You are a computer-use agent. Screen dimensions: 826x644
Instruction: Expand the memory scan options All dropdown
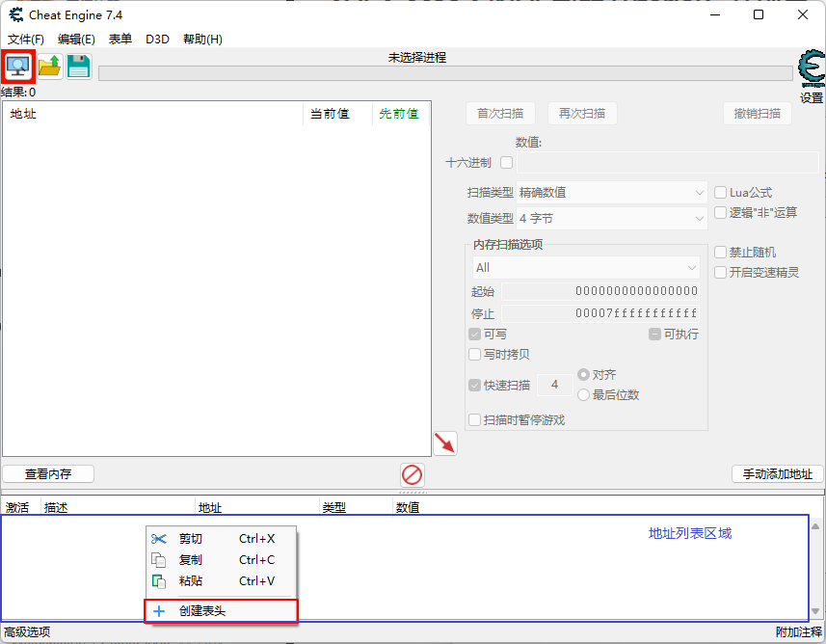click(x=584, y=266)
